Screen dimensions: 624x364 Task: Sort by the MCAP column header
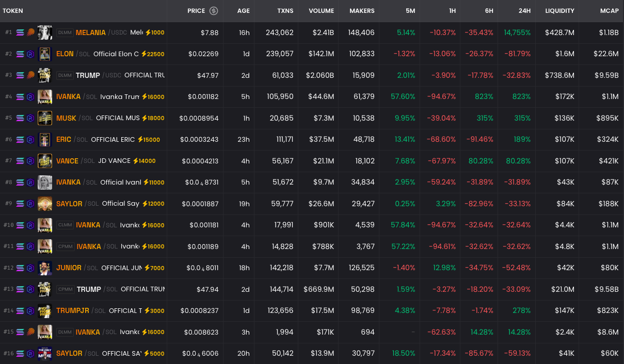click(609, 11)
